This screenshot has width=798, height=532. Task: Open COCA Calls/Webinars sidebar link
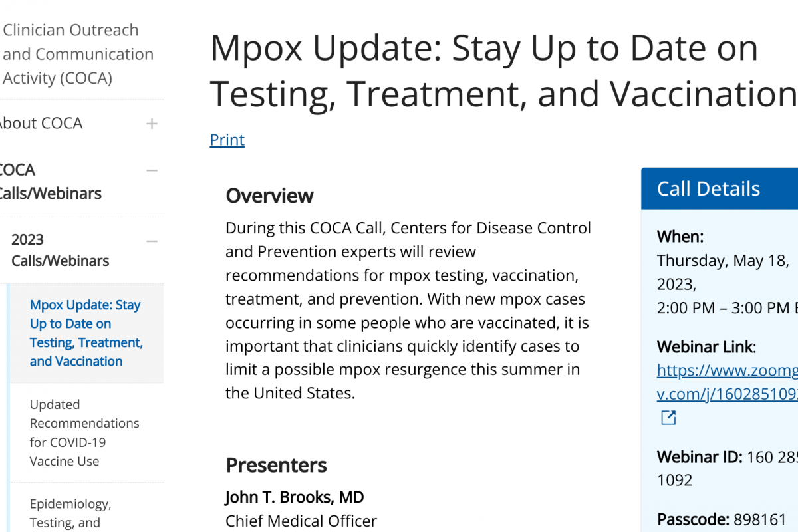point(50,182)
